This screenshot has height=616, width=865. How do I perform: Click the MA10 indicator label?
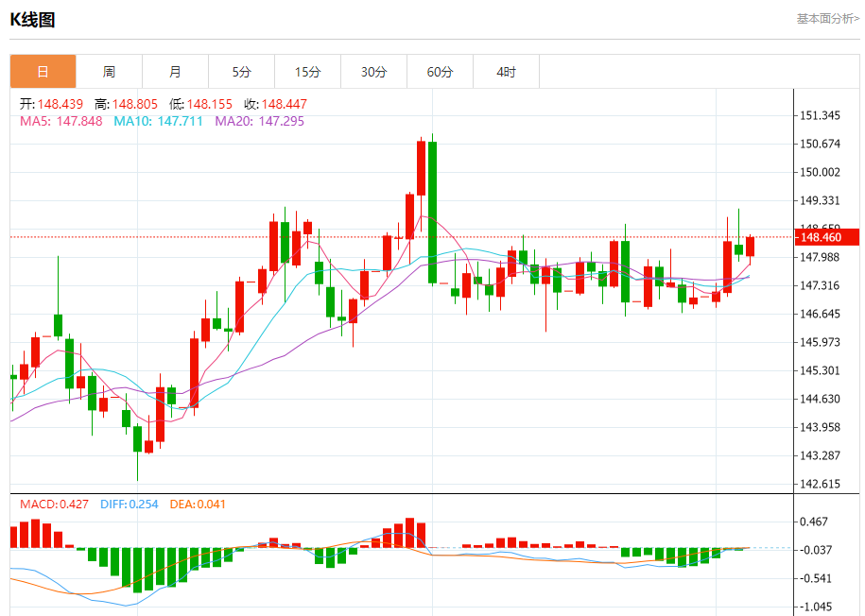158,121
